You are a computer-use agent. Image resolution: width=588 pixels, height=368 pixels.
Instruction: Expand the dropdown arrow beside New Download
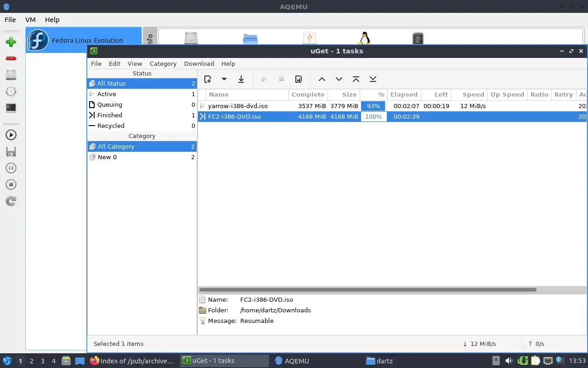(x=224, y=79)
